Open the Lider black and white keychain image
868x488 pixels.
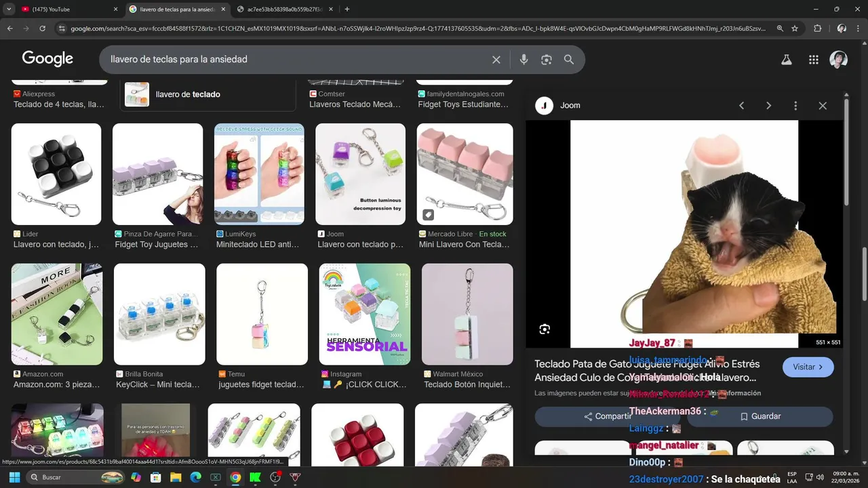click(x=56, y=174)
